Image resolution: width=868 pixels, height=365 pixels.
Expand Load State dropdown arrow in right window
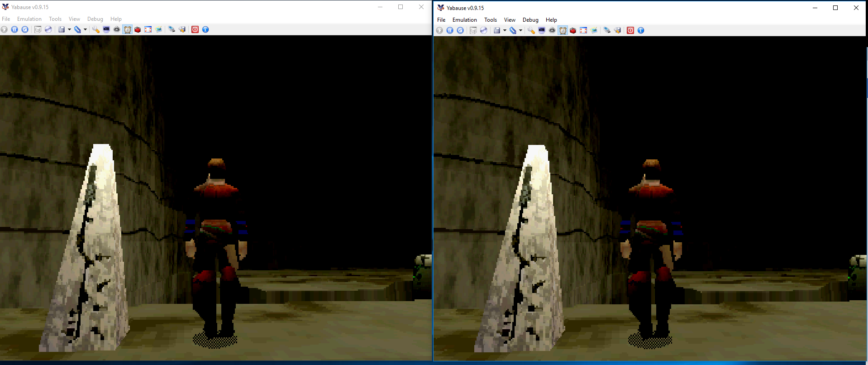tap(520, 30)
